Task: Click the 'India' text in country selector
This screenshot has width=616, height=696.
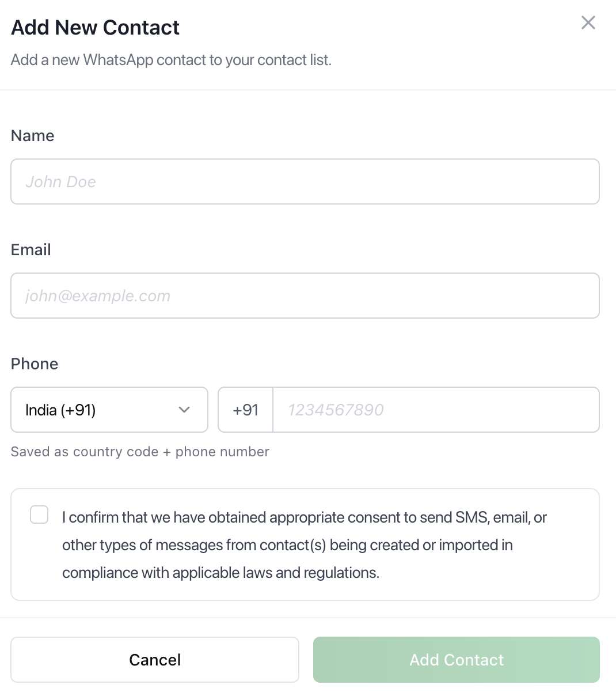Action: pos(41,410)
